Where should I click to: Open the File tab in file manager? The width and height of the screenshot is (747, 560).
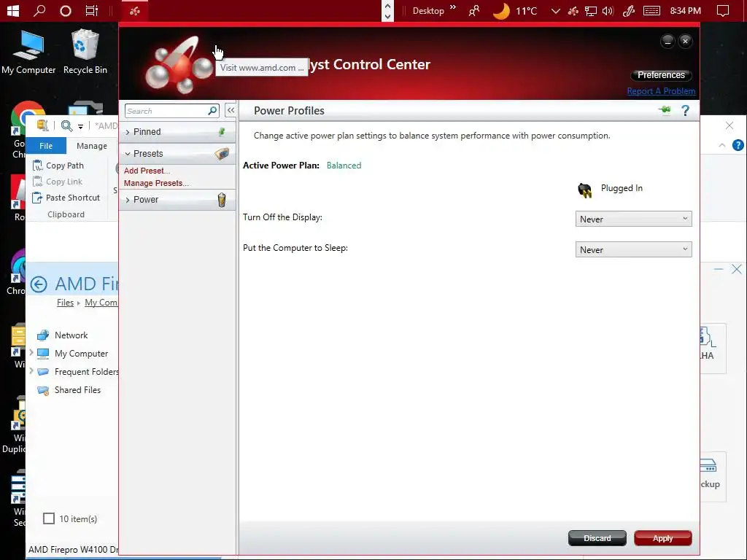(46, 146)
